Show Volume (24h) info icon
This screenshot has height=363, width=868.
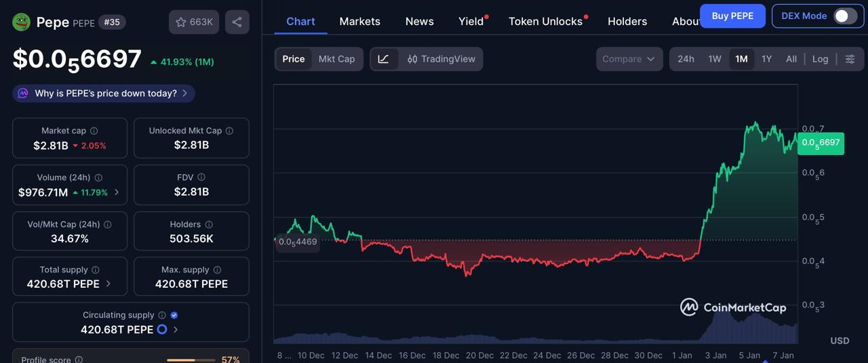pos(98,177)
